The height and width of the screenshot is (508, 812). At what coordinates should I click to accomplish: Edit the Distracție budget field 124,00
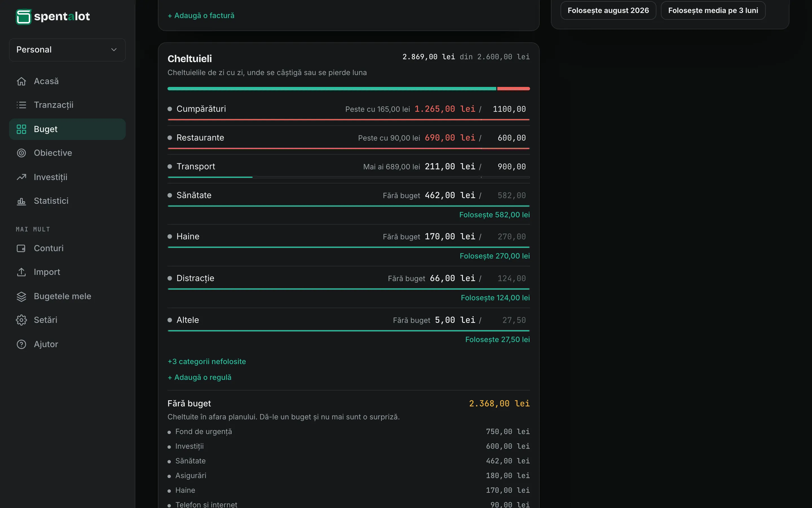[x=507, y=279]
